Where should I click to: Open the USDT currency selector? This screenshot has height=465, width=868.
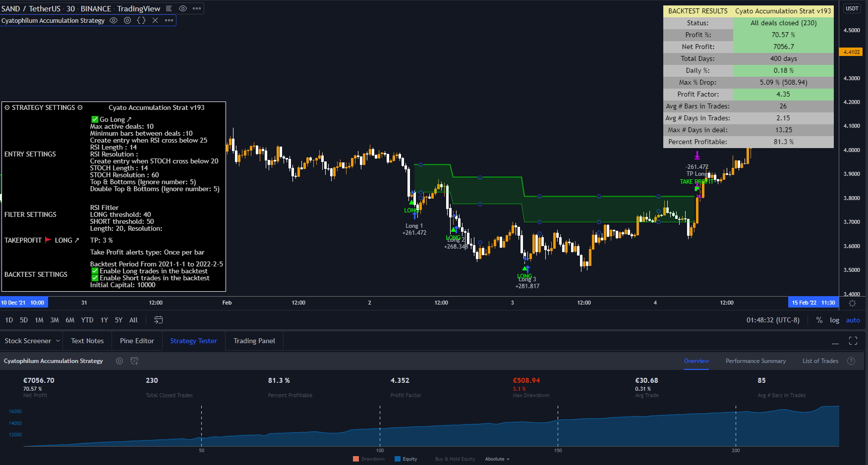point(852,8)
